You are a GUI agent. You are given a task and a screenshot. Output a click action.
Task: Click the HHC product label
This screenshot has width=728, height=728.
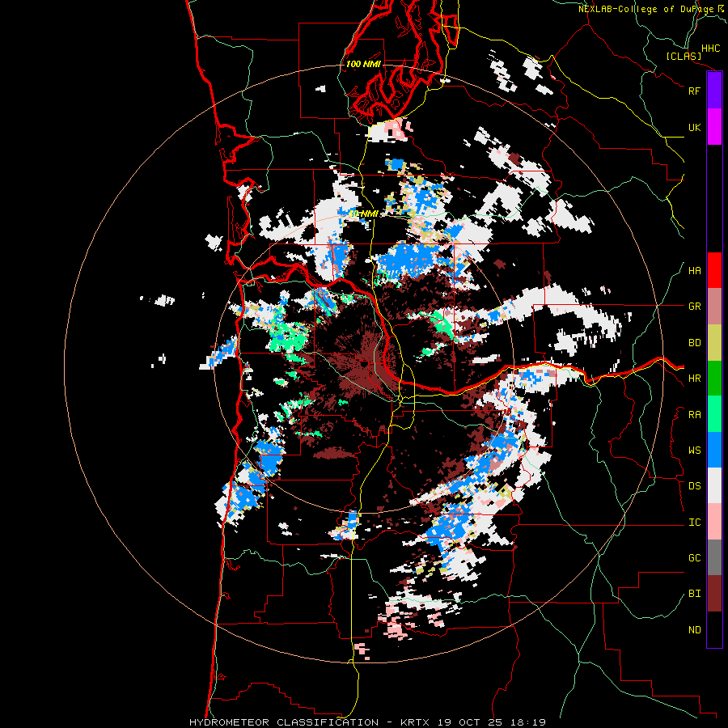point(710,49)
